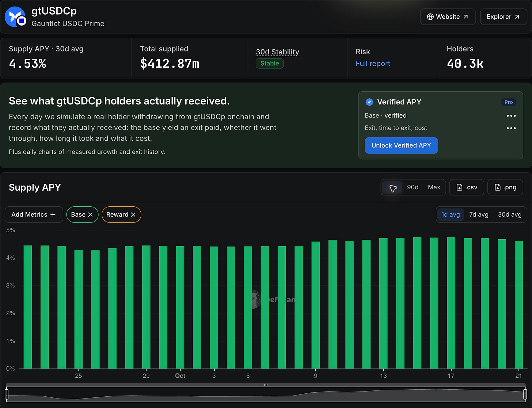
Task: Download the chart as .png
Action: (x=505, y=187)
